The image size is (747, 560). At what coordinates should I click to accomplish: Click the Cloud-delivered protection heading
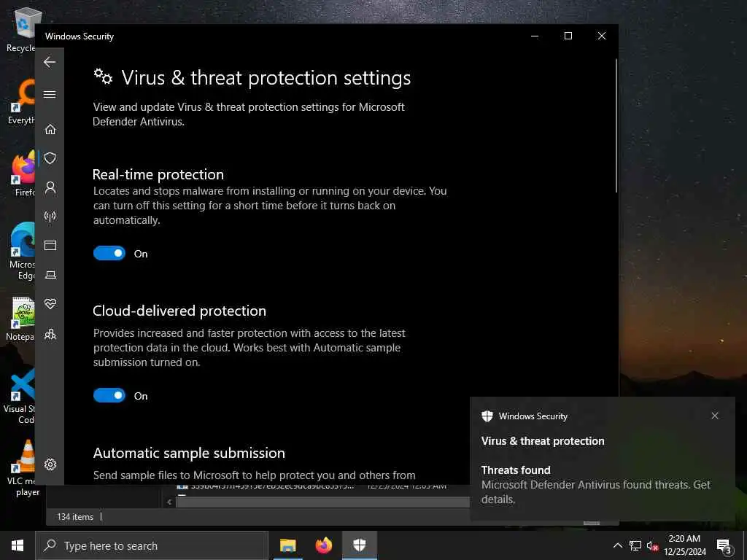pyautogui.click(x=179, y=311)
